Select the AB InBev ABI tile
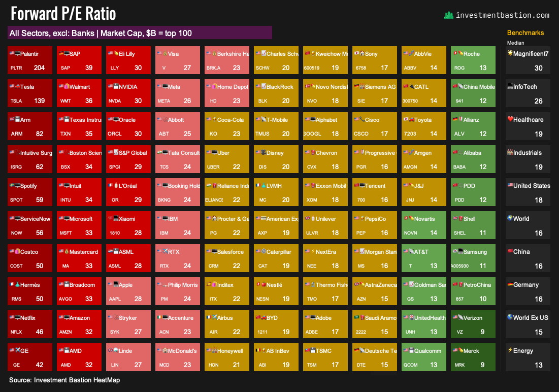The image size is (559, 392). click(x=276, y=357)
